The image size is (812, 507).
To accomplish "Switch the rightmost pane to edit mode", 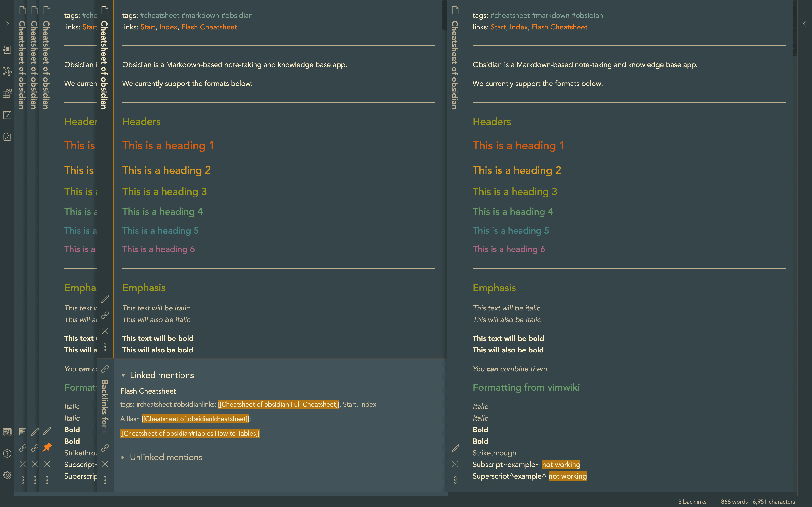I will [455, 448].
